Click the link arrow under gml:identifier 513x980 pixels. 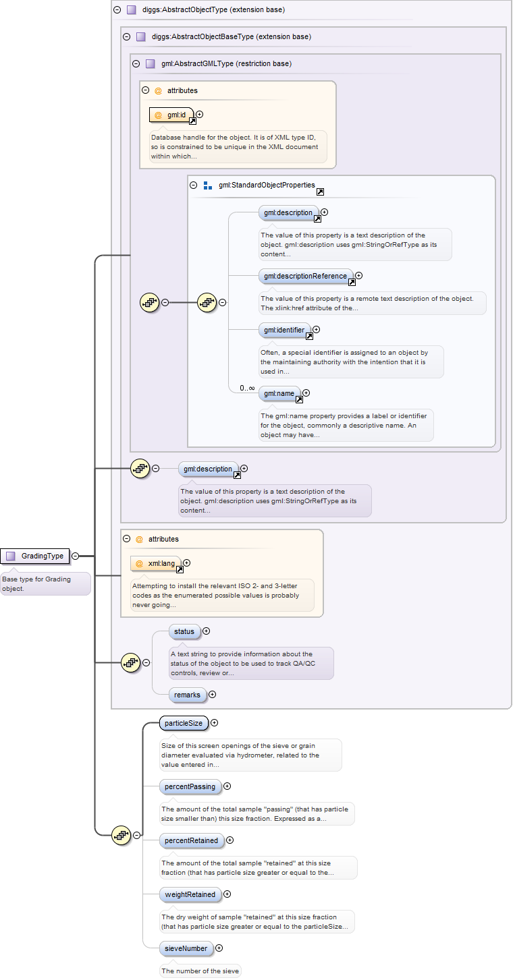click(x=309, y=337)
